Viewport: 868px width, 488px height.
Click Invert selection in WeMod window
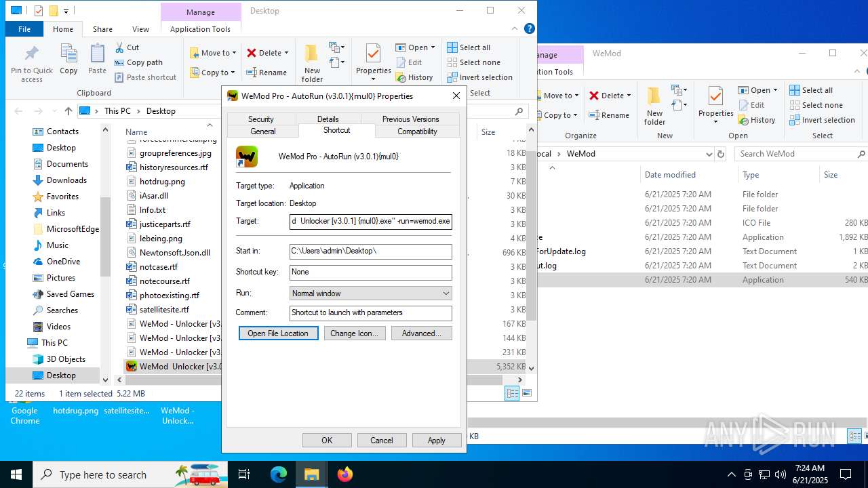822,120
